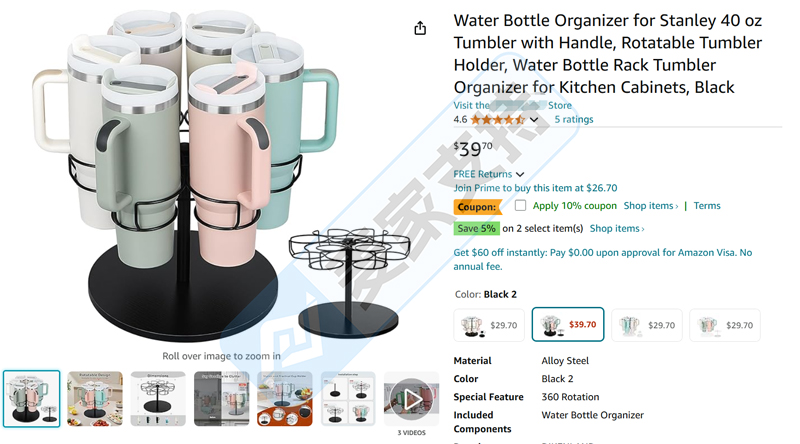The width and height of the screenshot is (800, 444).
Task: Show the Dimensions thumbnail image
Action: point(158,399)
